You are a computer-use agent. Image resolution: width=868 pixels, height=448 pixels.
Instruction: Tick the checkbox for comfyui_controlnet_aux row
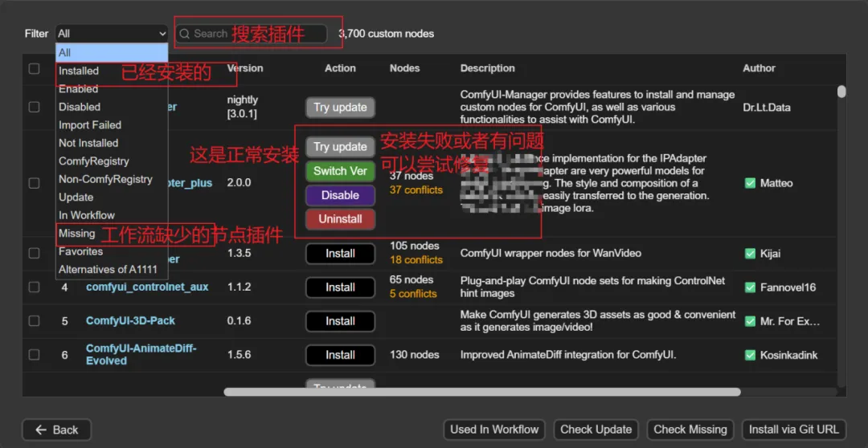coord(35,287)
